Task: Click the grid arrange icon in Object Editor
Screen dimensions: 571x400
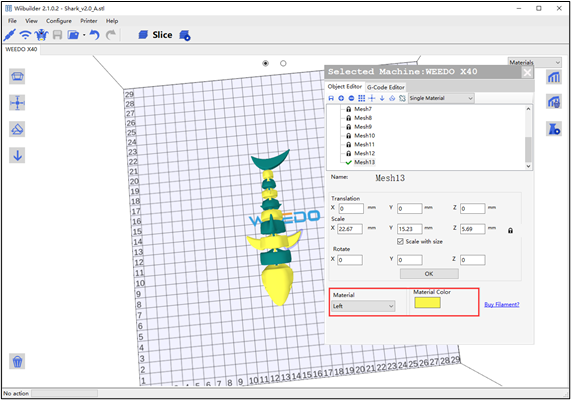Action: pos(362,98)
